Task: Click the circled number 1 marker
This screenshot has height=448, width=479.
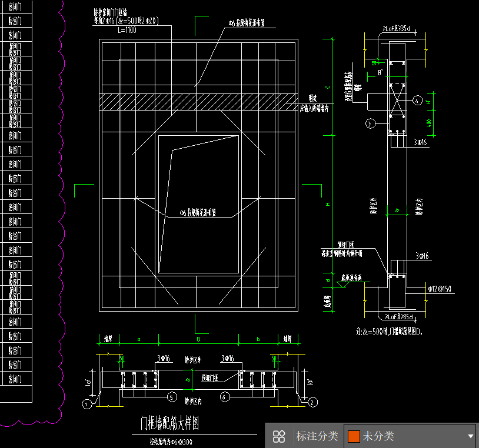Action: pyautogui.click(x=87, y=404)
